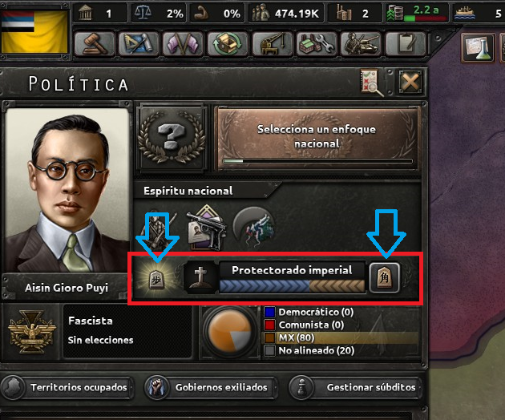
Task: Click the pistol national spirit icon
Action: point(207,228)
